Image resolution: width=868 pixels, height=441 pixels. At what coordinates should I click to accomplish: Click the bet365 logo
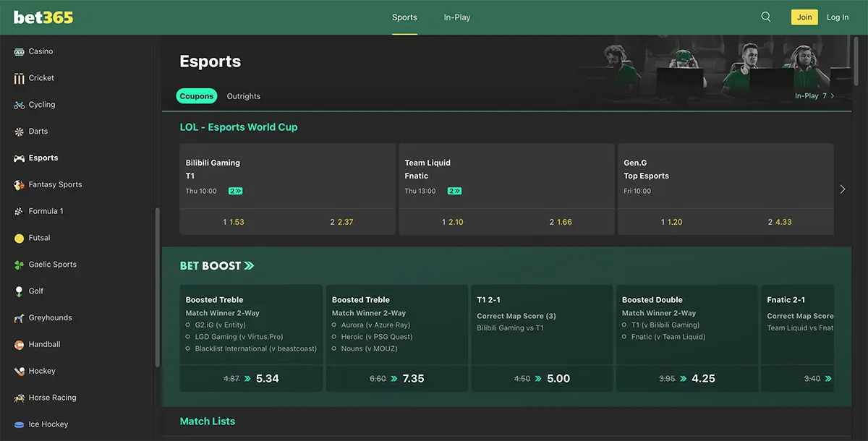pos(43,17)
